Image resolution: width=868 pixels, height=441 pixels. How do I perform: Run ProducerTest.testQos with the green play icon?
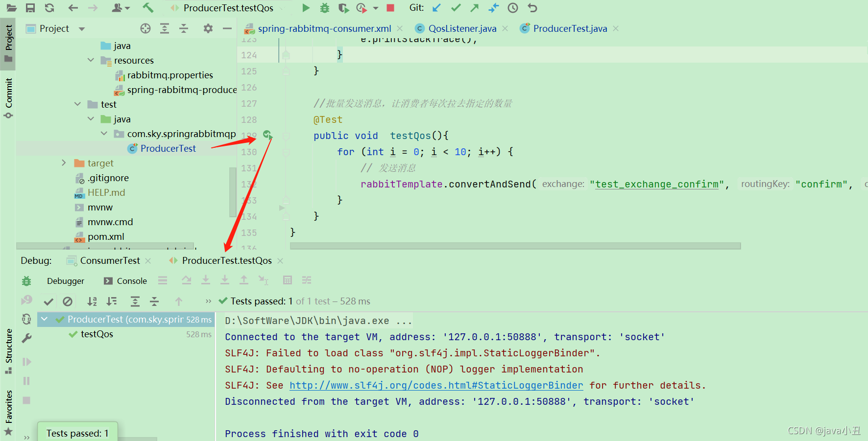click(306, 8)
